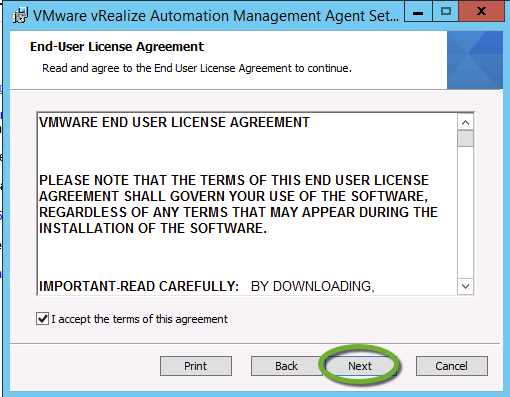This screenshot has height=397, width=510.
Task: Close the setup window
Action: click(x=481, y=12)
